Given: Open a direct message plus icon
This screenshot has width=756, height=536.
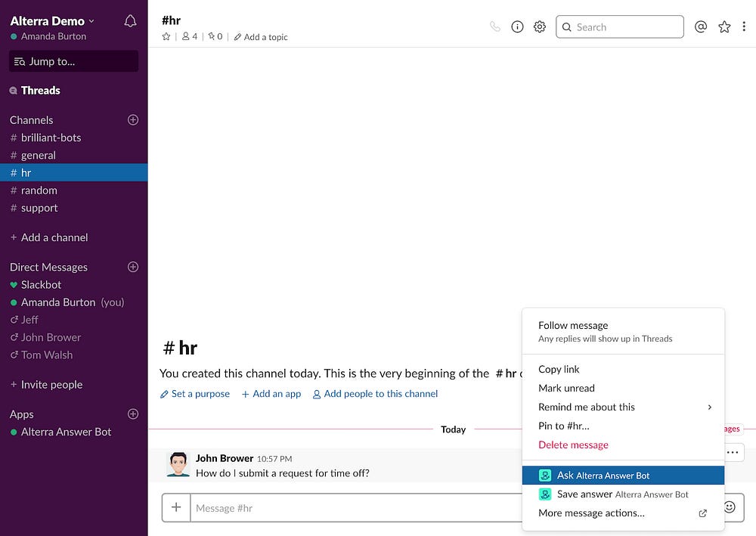Looking at the screenshot, I should pos(133,267).
